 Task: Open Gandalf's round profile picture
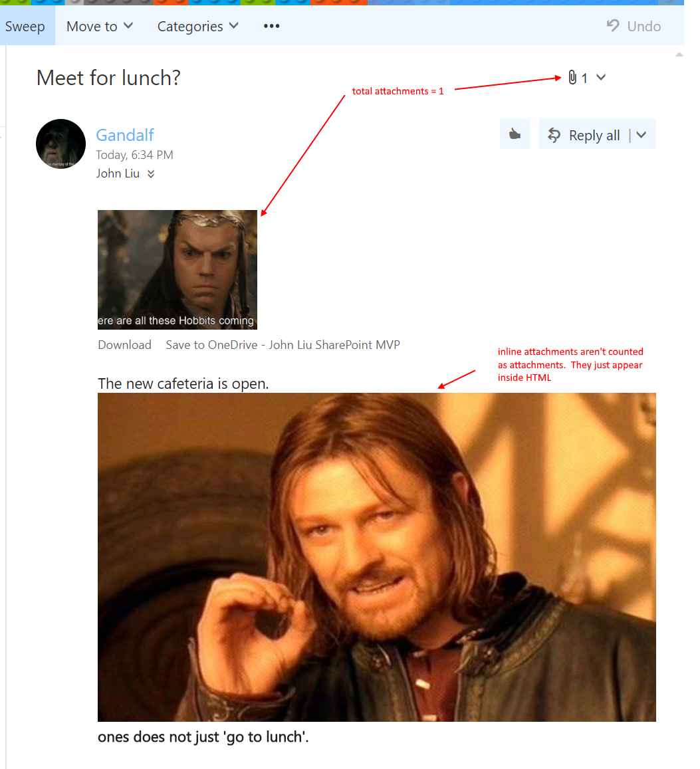61,144
